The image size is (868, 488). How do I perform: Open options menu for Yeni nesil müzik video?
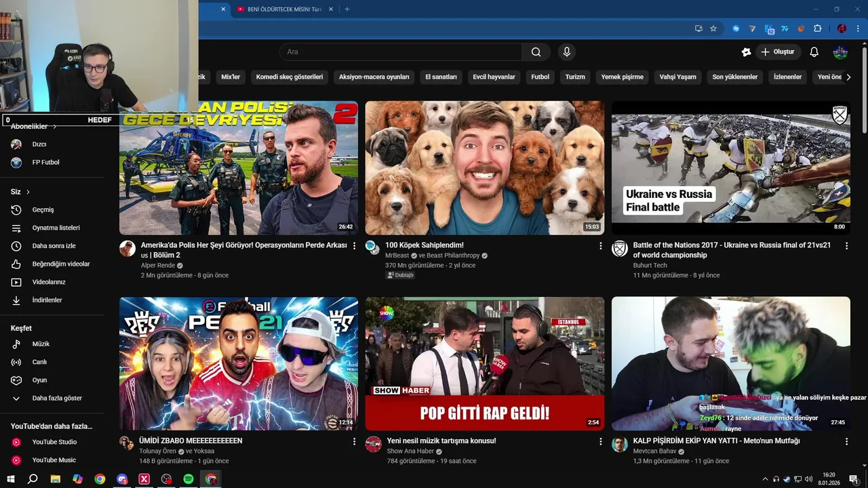click(600, 441)
